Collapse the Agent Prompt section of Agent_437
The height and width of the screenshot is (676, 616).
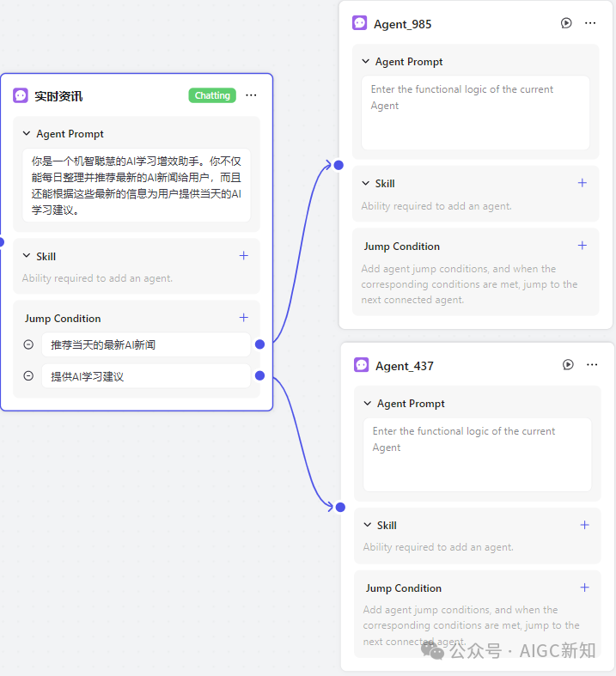click(x=367, y=403)
